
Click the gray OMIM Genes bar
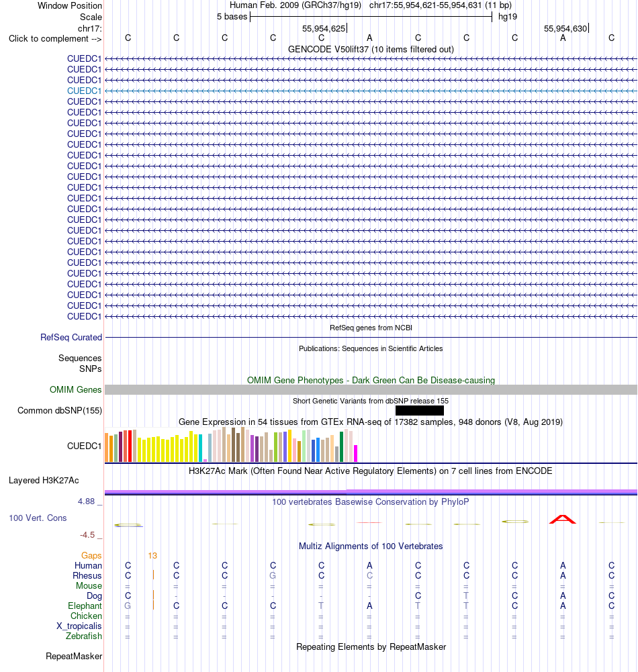371,389
